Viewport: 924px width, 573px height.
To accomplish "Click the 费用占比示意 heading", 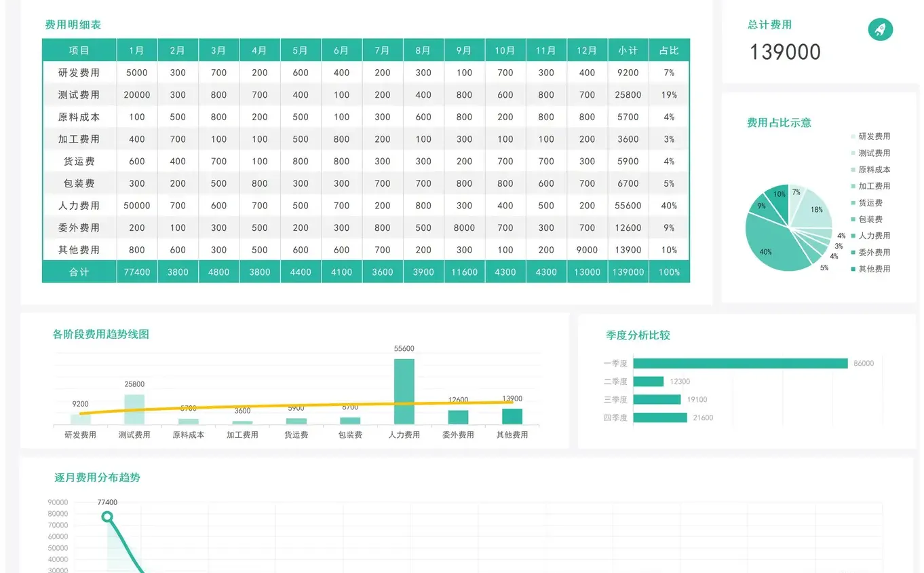I will tap(779, 123).
